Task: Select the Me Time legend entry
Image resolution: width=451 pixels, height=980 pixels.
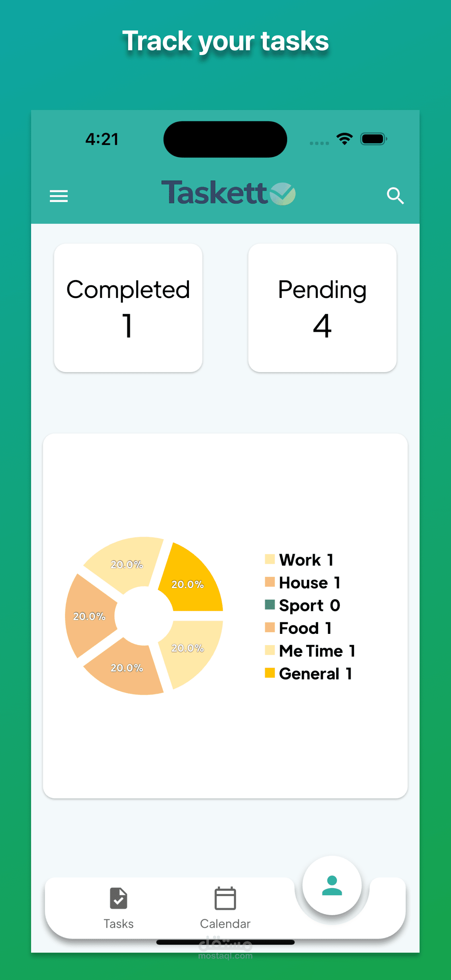Action: 310,651
